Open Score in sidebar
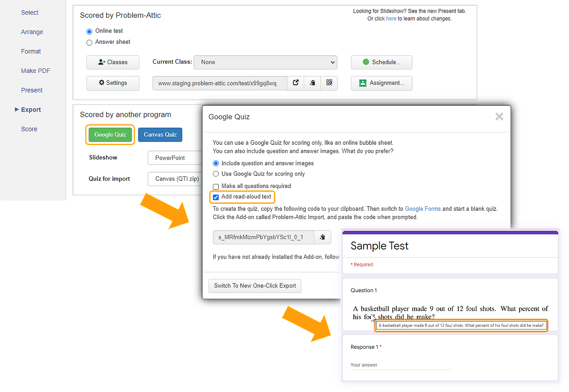569x392 pixels. (29, 129)
